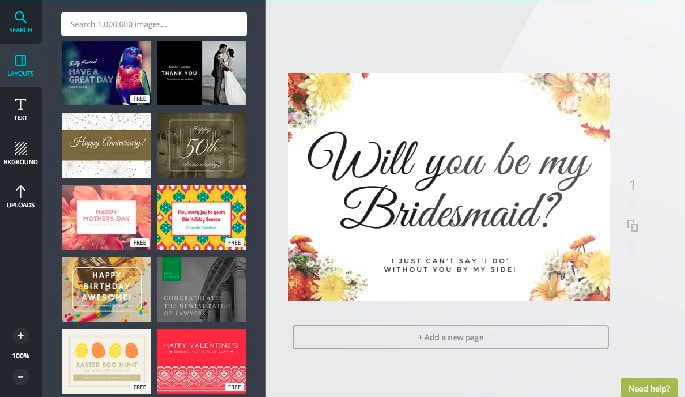
Task: Open the Layouts panel
Action: point(21,66)
